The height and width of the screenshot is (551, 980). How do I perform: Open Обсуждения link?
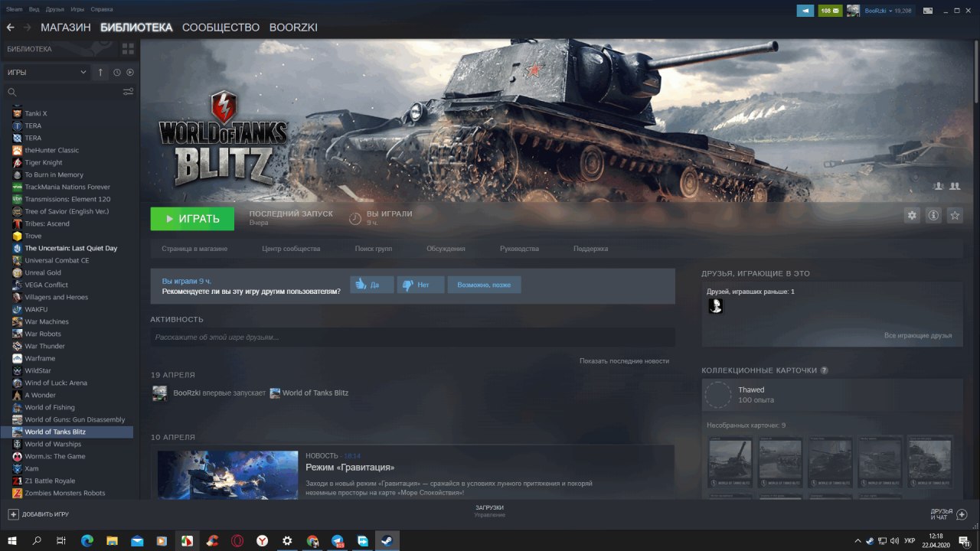click(x=446, y=249)
